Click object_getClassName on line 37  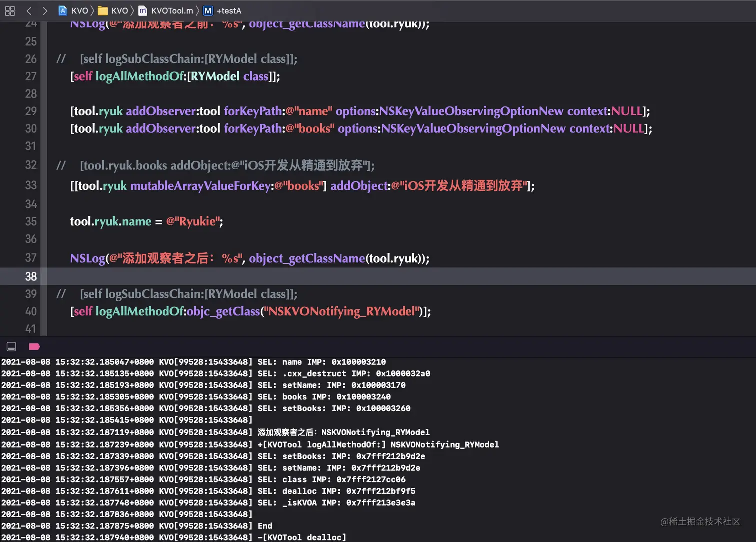point(307,258)
